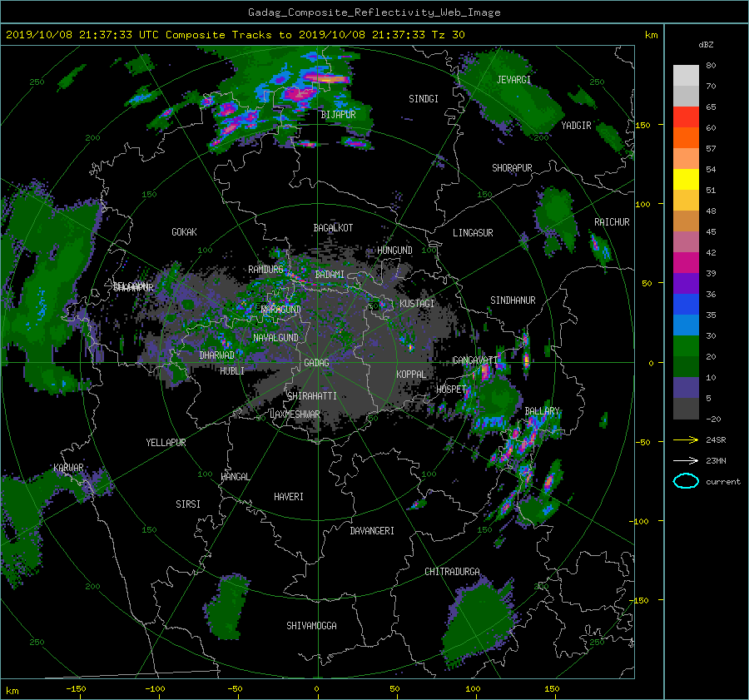Click the BADAMI city label

(x=330, y=275)
